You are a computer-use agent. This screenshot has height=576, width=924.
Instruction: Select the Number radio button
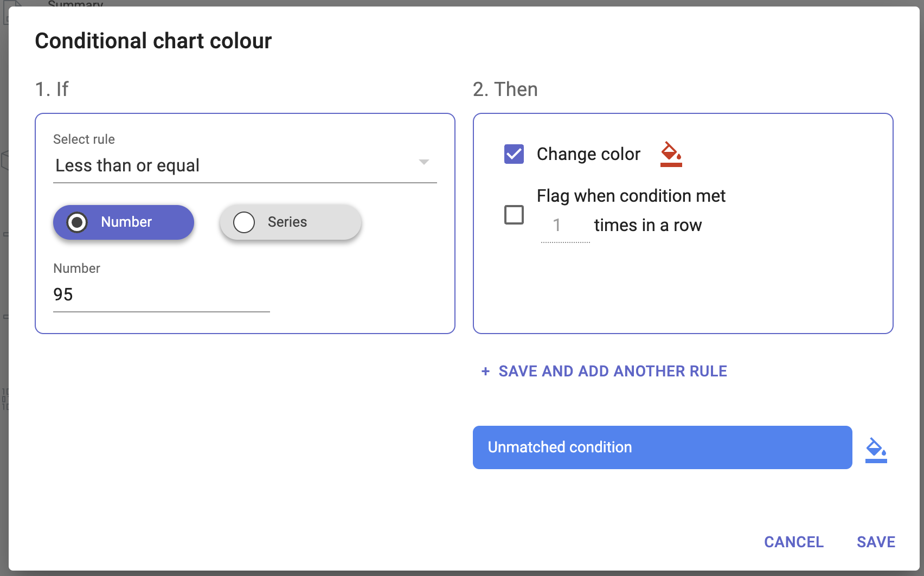pyautogui.click(x=78, y=222)
